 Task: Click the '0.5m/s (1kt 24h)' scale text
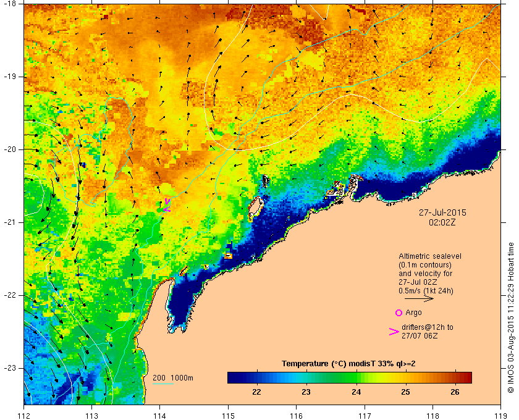coord(426,291)
